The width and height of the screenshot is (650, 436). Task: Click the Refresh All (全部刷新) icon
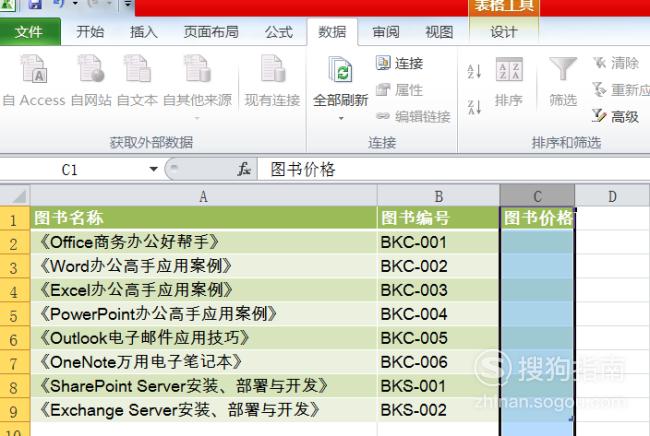pyautogui.click(x=340, y=69)
